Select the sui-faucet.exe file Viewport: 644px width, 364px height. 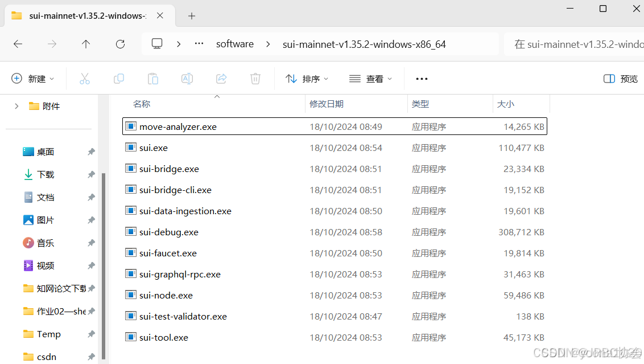click(335, 253)
